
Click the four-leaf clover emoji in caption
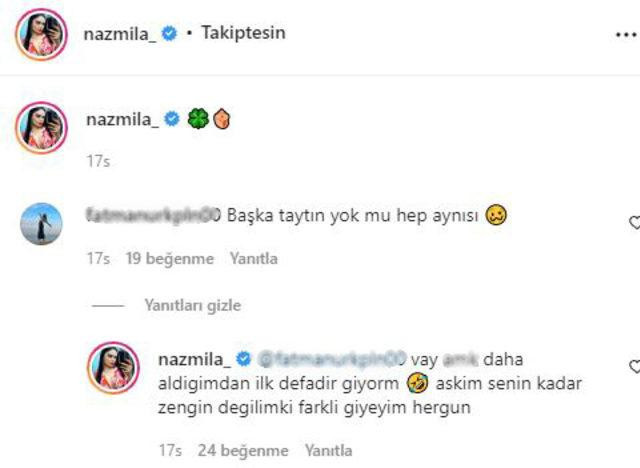click(198, 119)
